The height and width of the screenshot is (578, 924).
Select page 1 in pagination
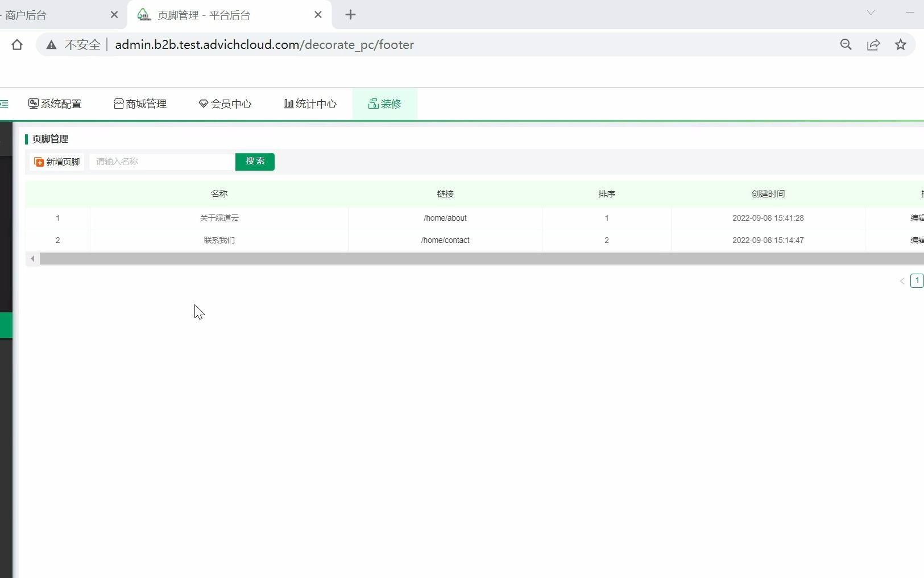917,280
